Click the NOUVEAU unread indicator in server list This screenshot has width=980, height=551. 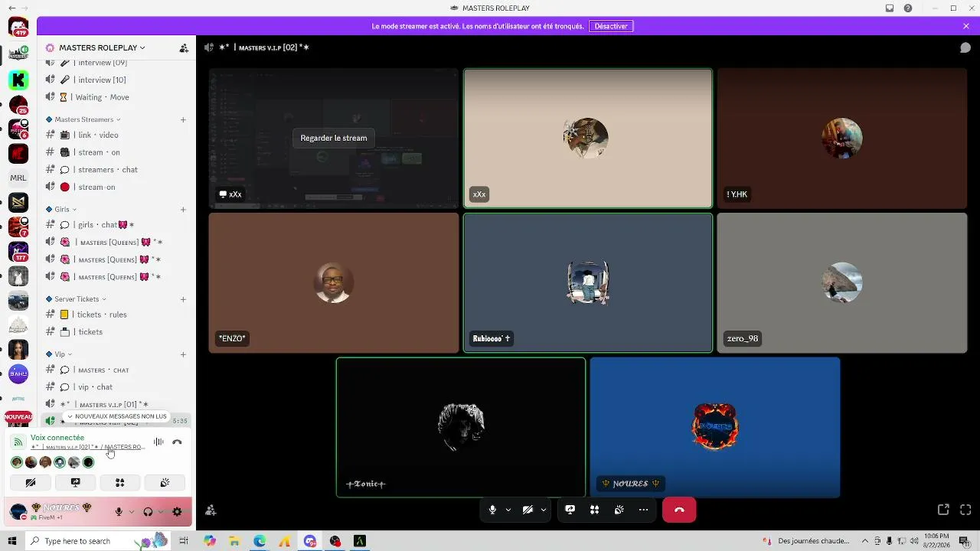[x=18, y=417]
